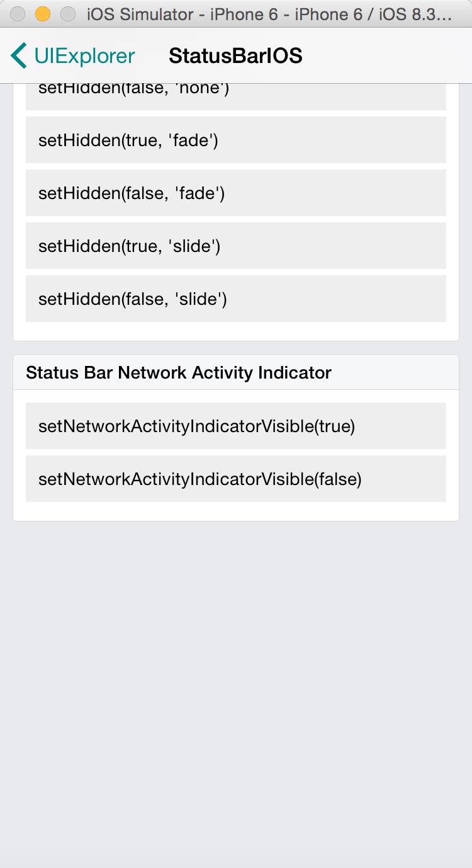Image resolution: width=472 pixels, height=868 pixels.
Task: Tap setHidden(false, 'slide') button
Action: pos(236,299)
